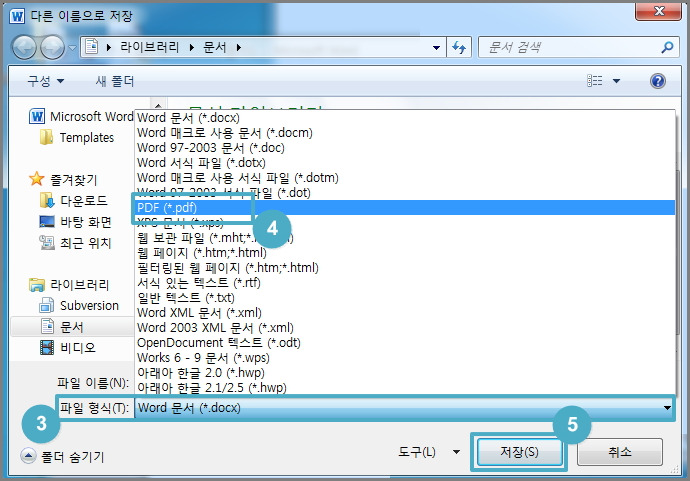
Task: Open the 구성 menu
Action: tap(46, 81)
